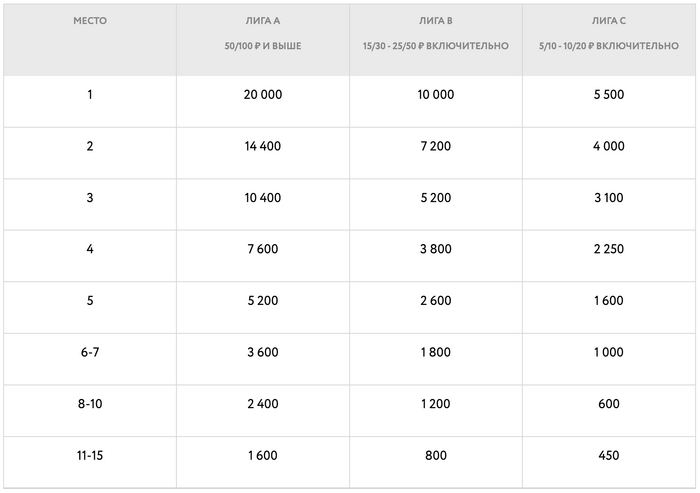Click the 5 500 value in Лига C

(608, 95)
